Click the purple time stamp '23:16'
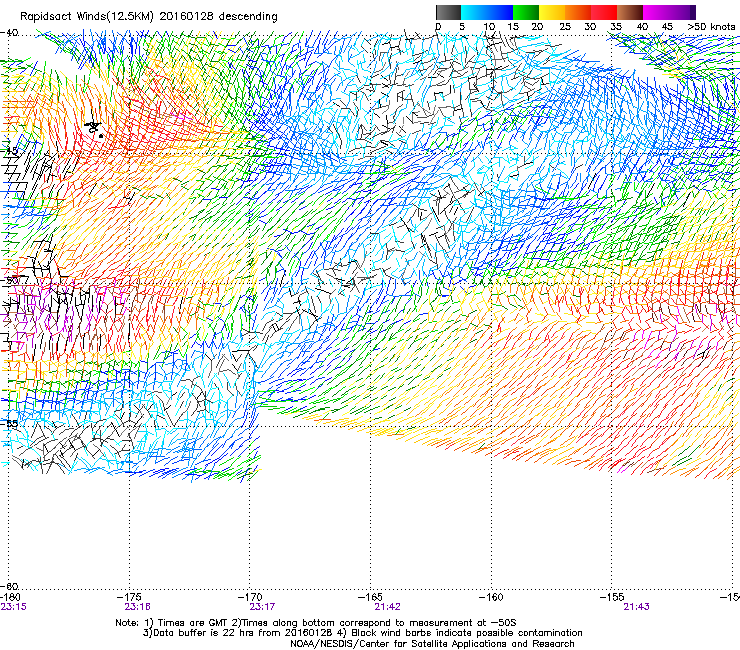Image resolution: width=740 pixels, height=650 pixels. [x=137, y=607]
